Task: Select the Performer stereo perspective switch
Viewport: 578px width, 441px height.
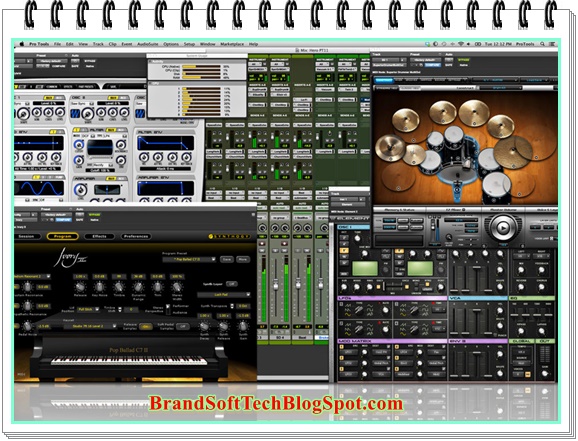Action: pyautogui.click(x=168, y=308)
